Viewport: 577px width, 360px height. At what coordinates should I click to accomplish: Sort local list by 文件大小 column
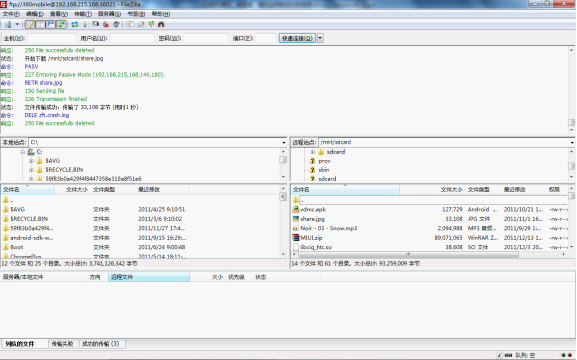[x=73, y=190]
